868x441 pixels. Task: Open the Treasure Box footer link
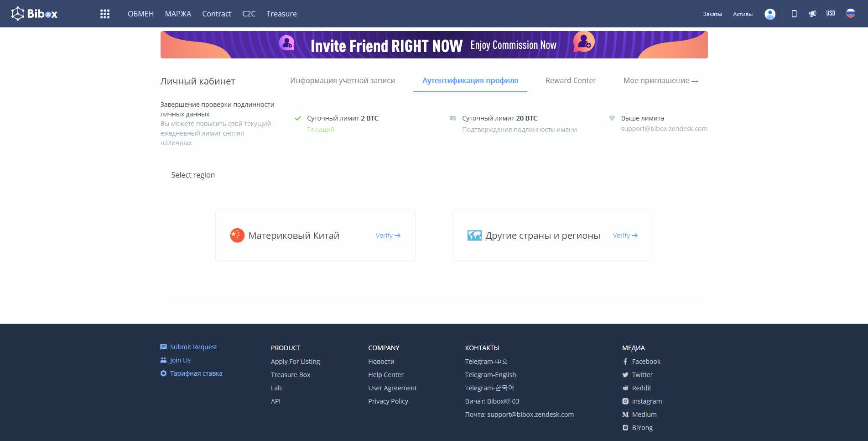point(291,375)
